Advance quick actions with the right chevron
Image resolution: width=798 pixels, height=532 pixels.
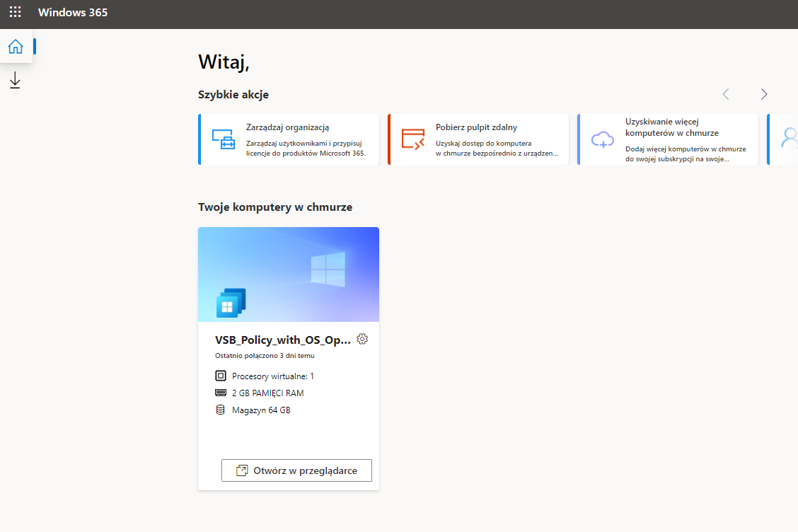click(763, 93)
